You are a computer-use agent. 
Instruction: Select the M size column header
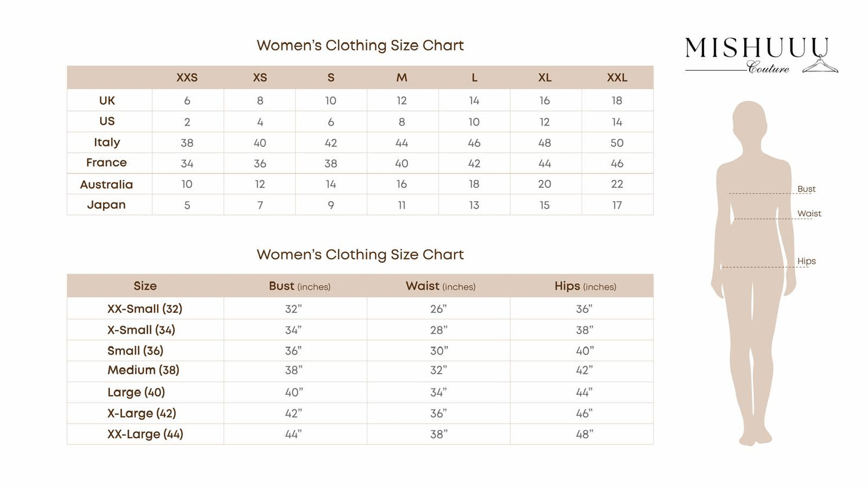pyautogui.click(x=402, y=77)
